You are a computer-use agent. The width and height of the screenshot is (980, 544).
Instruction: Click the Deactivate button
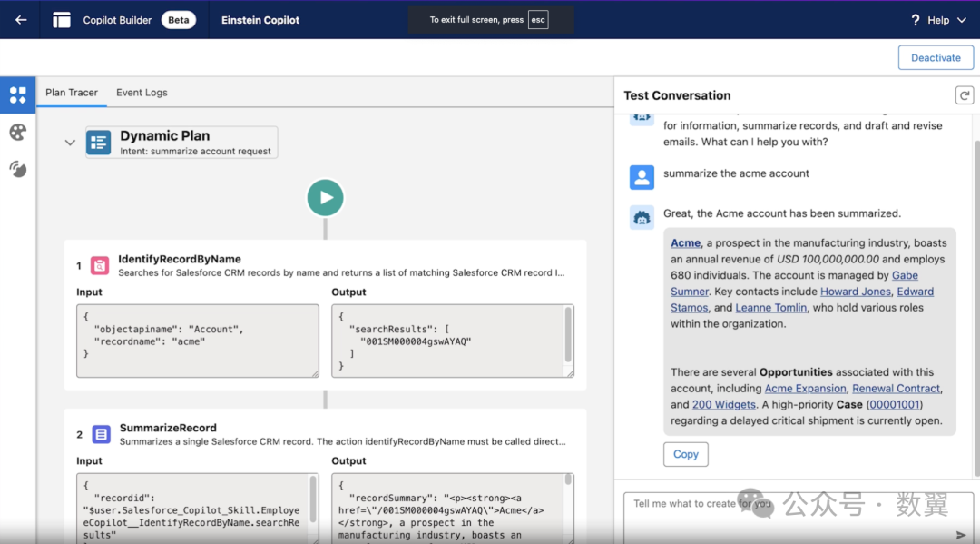[936, 57]
